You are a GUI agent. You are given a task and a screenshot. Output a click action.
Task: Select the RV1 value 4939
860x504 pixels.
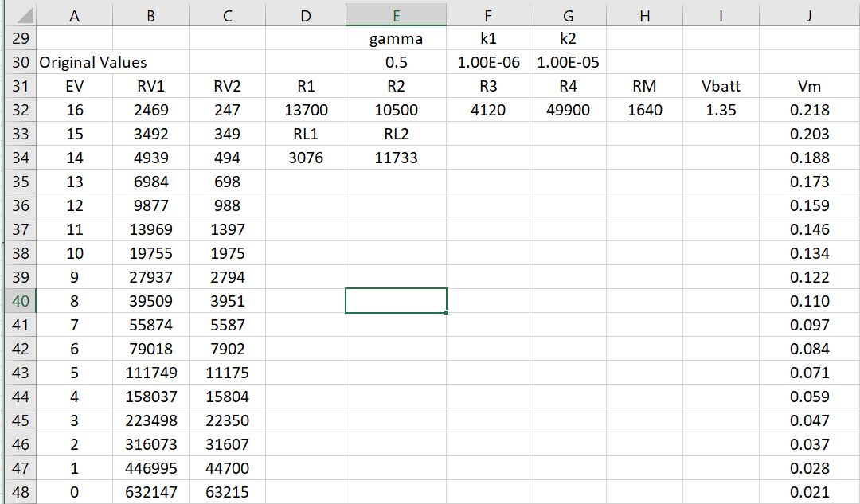[150, 158]
